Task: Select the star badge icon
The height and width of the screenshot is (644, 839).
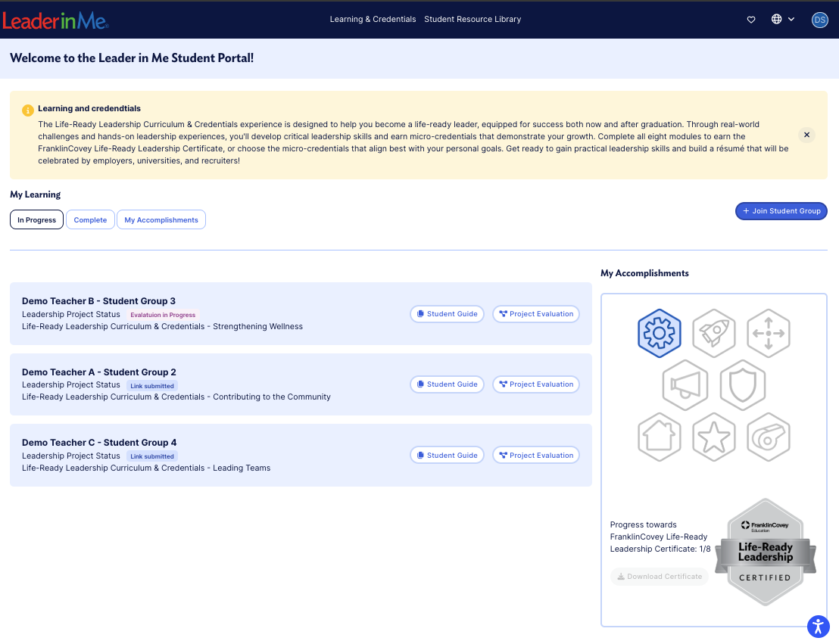Action: tap(714, 437)
